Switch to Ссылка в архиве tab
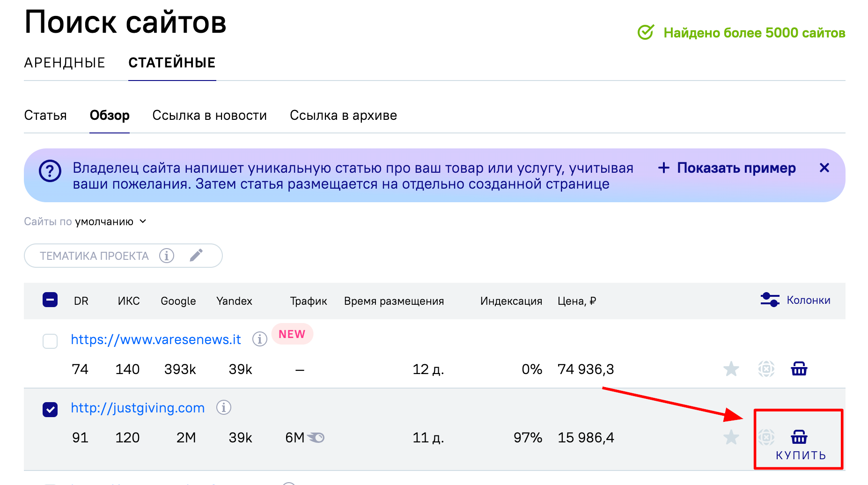The image size is (868, 485). (344, 115)
